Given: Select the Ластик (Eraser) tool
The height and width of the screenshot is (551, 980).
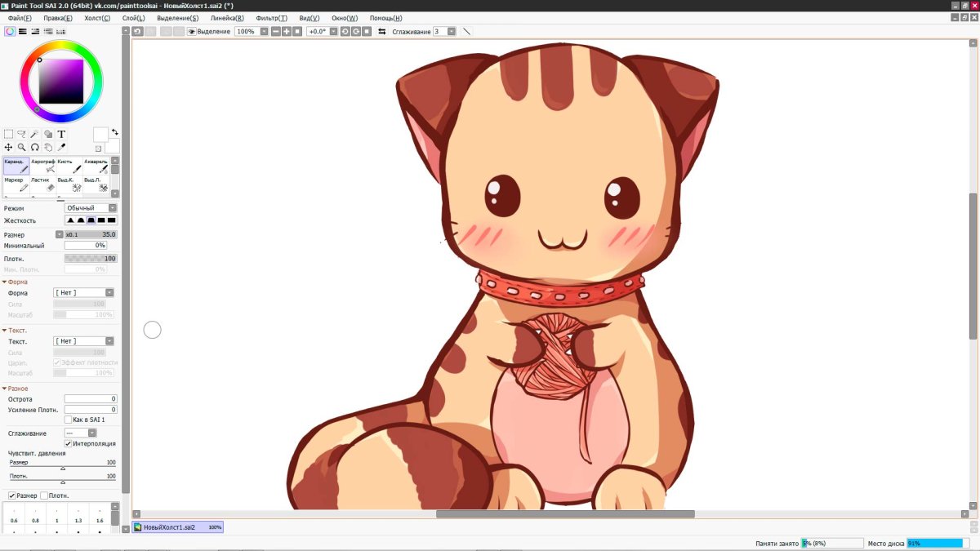Looking at the screenshot, I should (x=42, y=184).
